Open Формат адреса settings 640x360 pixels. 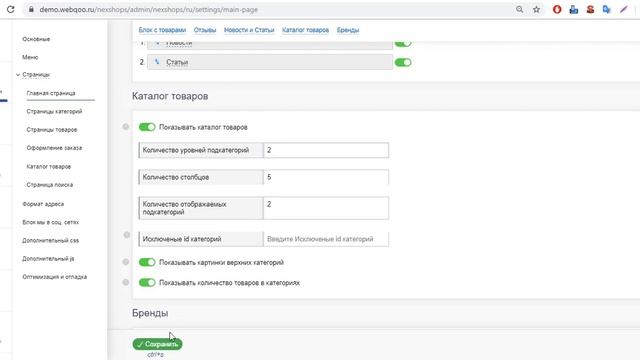click(43, 204)
